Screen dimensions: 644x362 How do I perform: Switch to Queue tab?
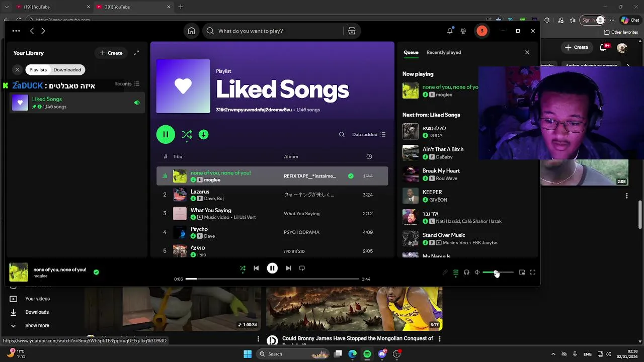(x=411, y=52)
